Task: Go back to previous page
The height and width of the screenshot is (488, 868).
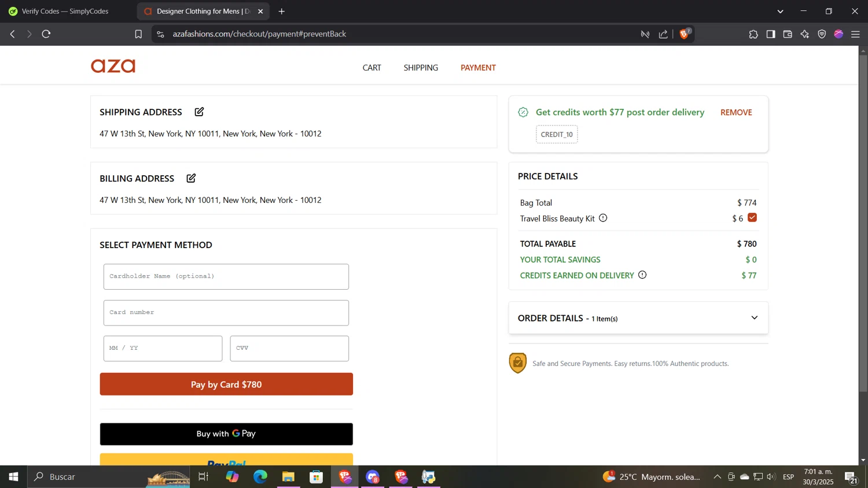Action: [12, 34]
